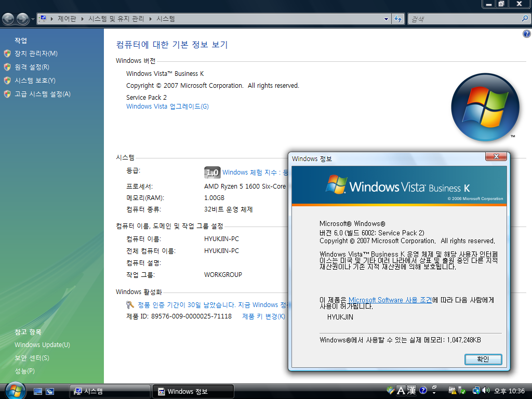Click the shield icon beside 장치 관리자
The width and height of the screenshot is (532, 399).
point(7,54)
